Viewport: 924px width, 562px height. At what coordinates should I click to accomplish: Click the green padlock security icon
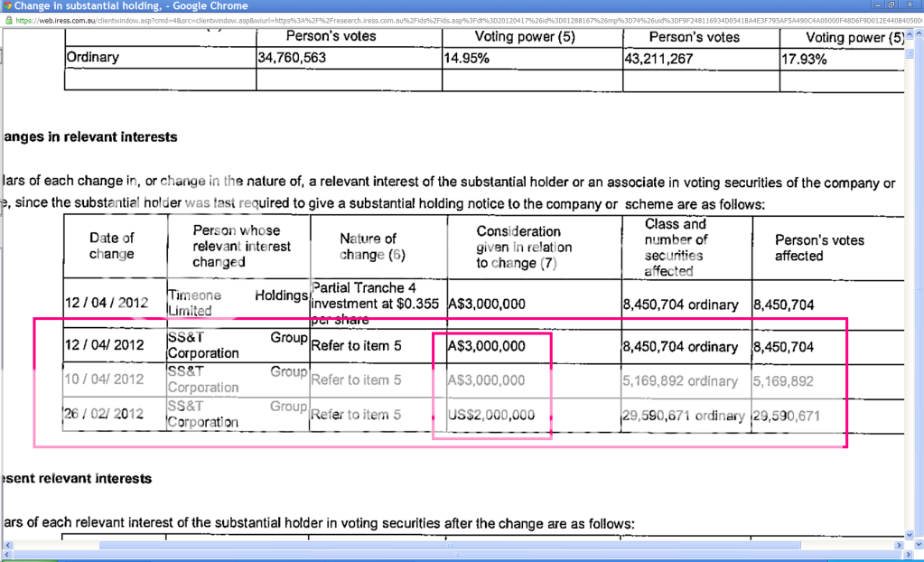coord(8,20)
